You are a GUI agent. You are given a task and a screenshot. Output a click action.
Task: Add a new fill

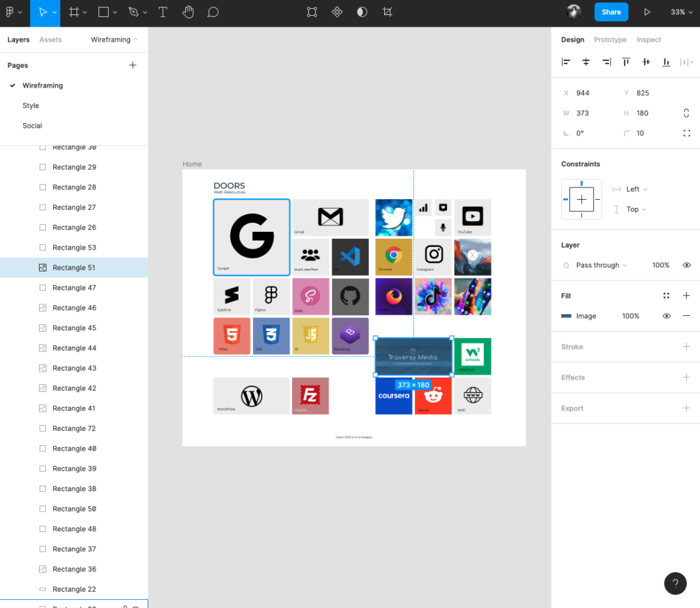686,295
